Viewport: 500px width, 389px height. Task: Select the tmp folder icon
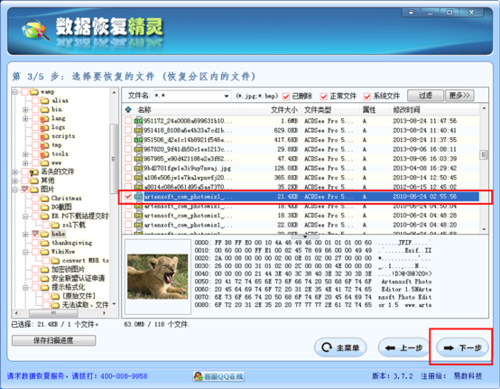[45, 145]
